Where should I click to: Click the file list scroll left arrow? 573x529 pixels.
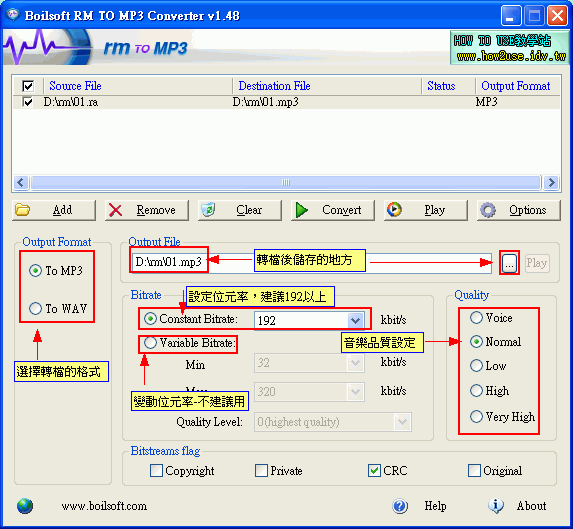(21, 182)
